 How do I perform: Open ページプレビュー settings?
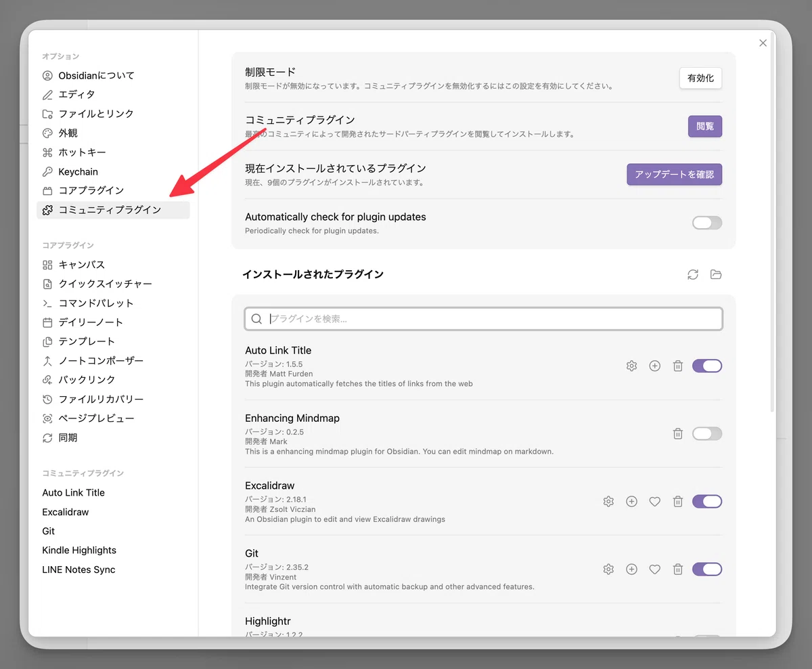click(x=113, y=418)
